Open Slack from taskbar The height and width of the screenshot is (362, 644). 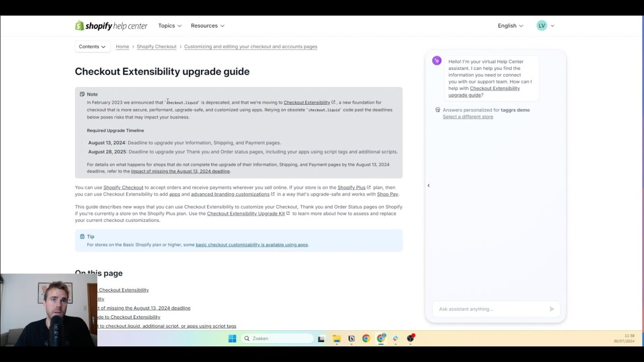[396, 338]
